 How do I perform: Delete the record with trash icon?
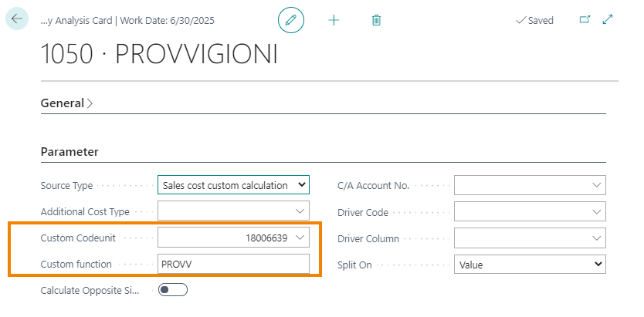[x=376, y=20]
